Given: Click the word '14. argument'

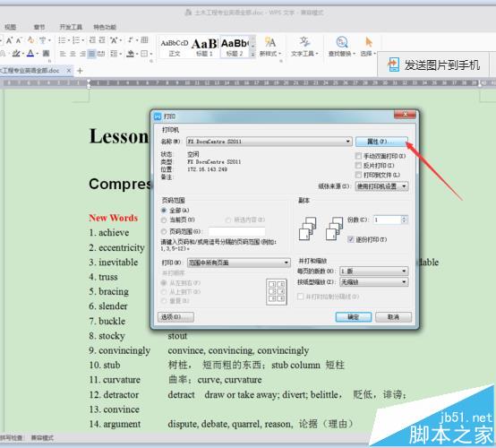Looking at the screenshot, I should [x=115, y=424].
